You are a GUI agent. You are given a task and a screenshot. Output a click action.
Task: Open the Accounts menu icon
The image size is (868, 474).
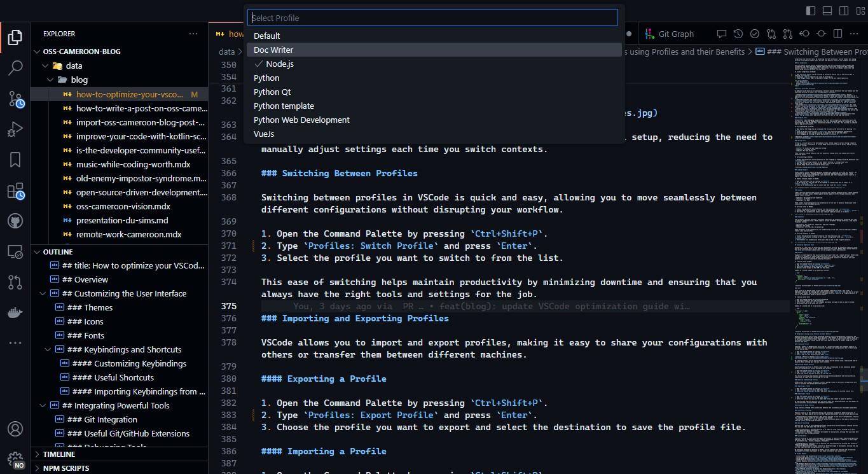pos(15,429)
